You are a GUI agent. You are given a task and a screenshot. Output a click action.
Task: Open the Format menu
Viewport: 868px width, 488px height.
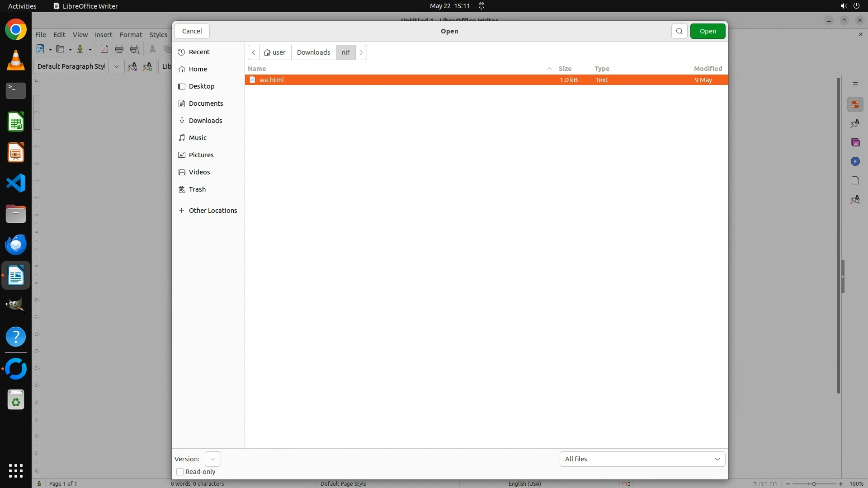[x=131, y=35]
